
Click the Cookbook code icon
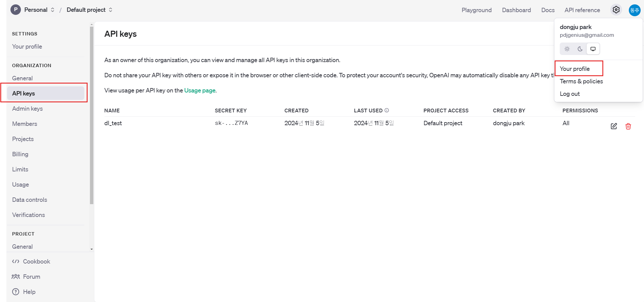[16, 262]
